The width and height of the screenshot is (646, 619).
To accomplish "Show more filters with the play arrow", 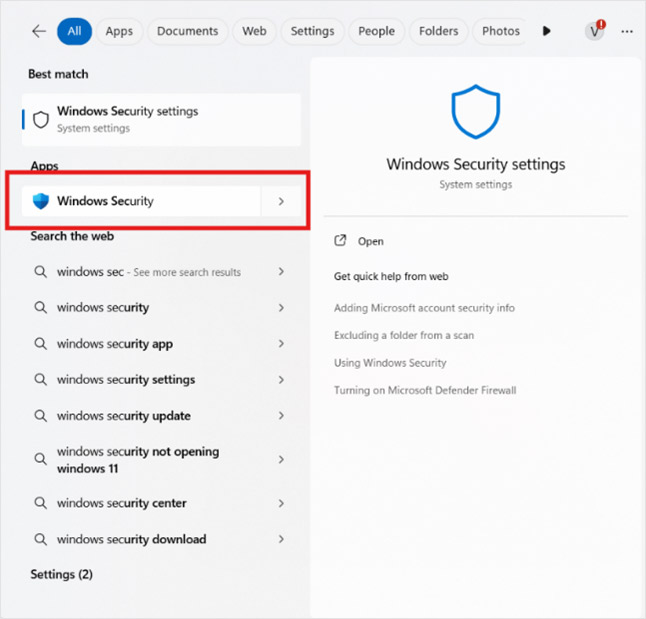I will (546, 31).
